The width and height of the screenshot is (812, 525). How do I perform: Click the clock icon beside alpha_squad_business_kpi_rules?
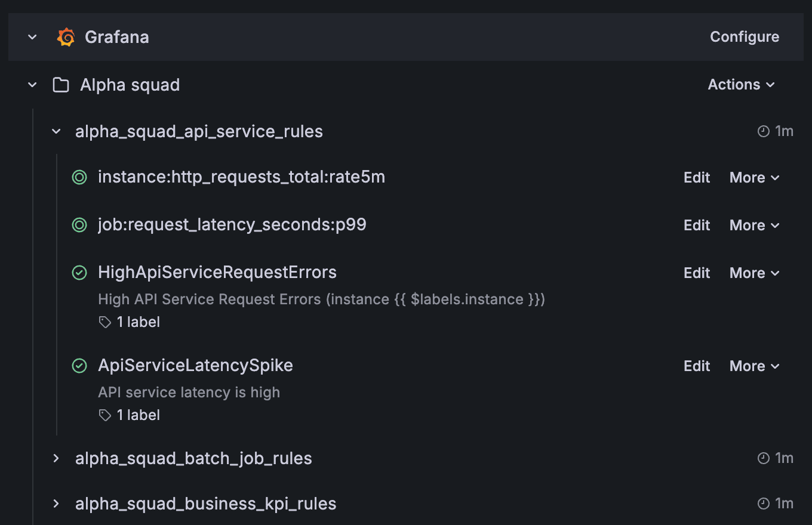click(x=764, y=503)
